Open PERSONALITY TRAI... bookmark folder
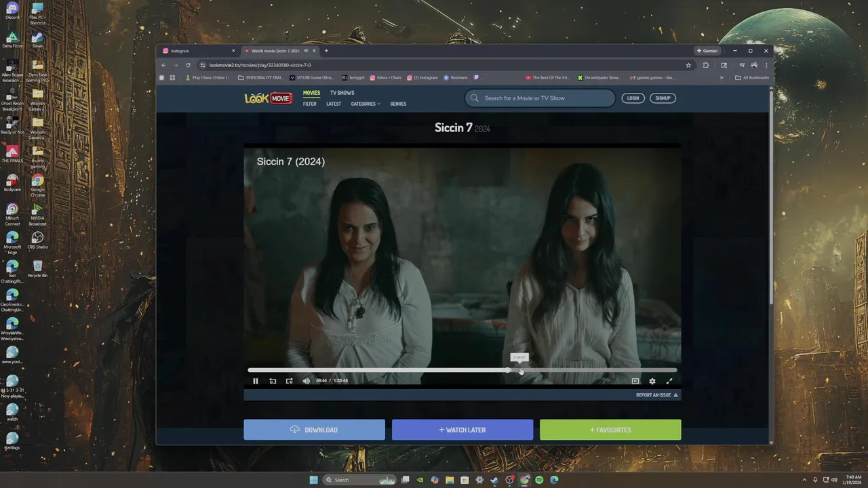This screenshot has width=868, height=488. click(x=261, y=77)
